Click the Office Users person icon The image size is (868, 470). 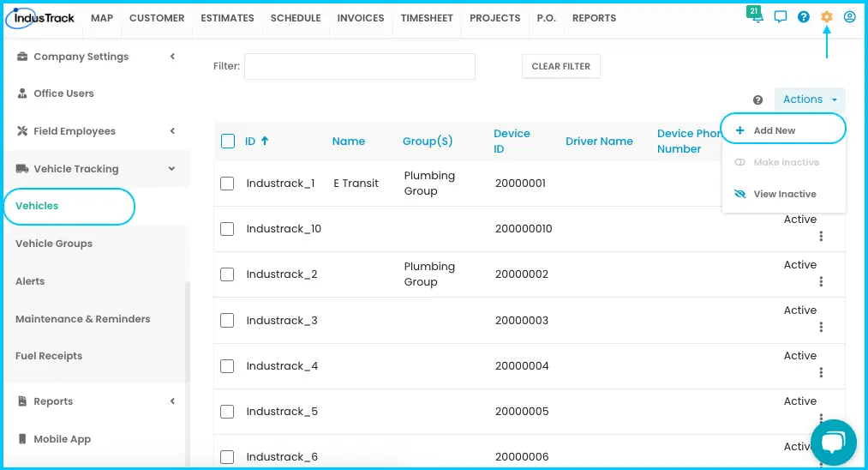22,93
